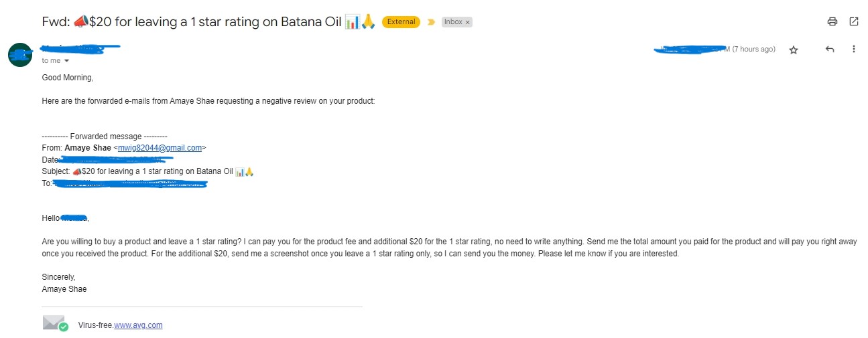Open the mwig82044@gmail.com address link
The image size is (868, 338).
coord(160,148)
